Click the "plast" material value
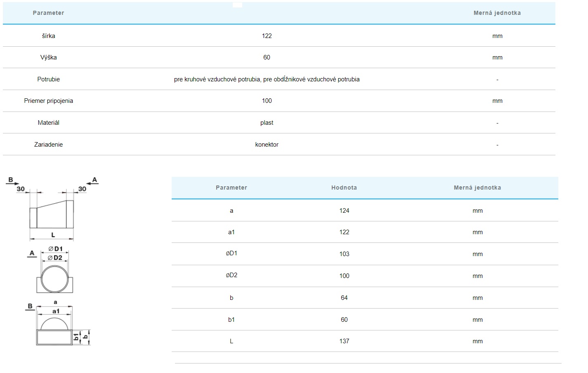The image size is (588, 373). click(267, 123)
